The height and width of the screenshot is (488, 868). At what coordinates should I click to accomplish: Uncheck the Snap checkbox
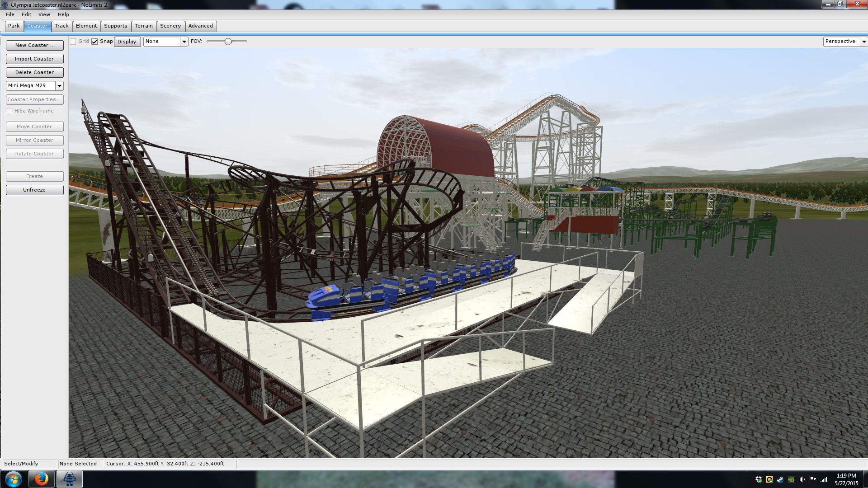pyautogui.click(x=94, y=42)
